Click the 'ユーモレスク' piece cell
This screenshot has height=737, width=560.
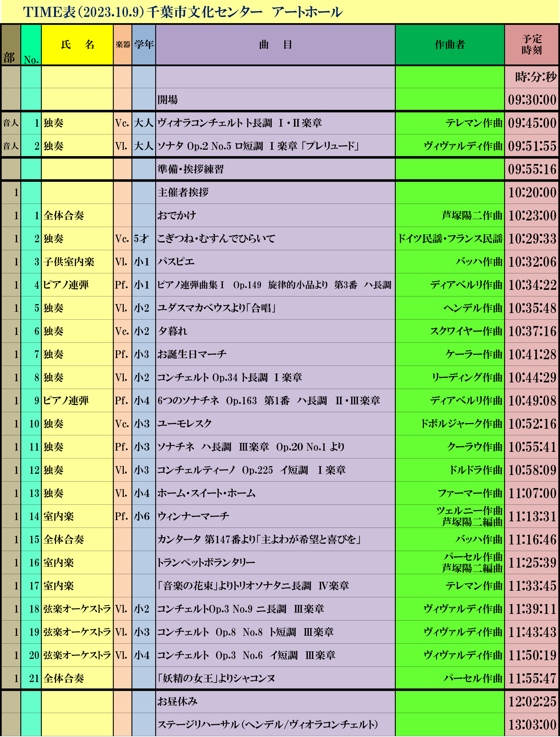point(275,424)
